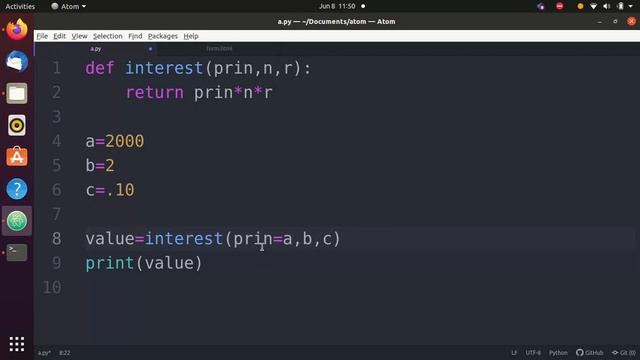Viewport: 640px width, 360px height.
Task: Click the red do-not-disturb tray icon
Action: [x=560, y=6]
